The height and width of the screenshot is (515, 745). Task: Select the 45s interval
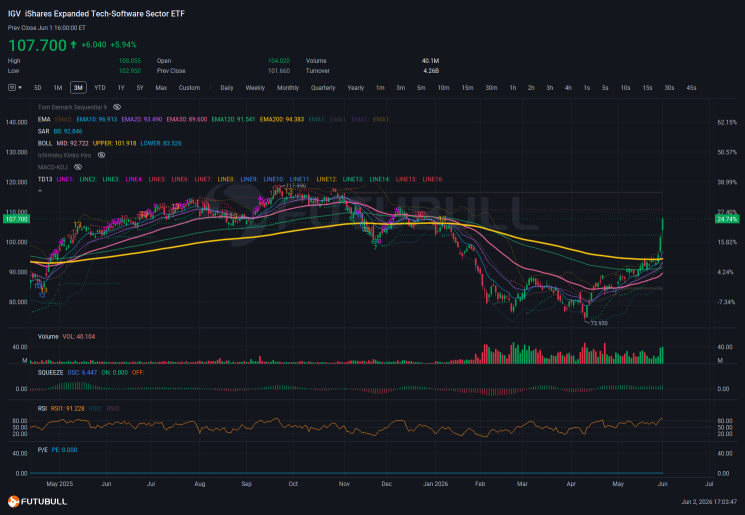[x=691, y=88]
